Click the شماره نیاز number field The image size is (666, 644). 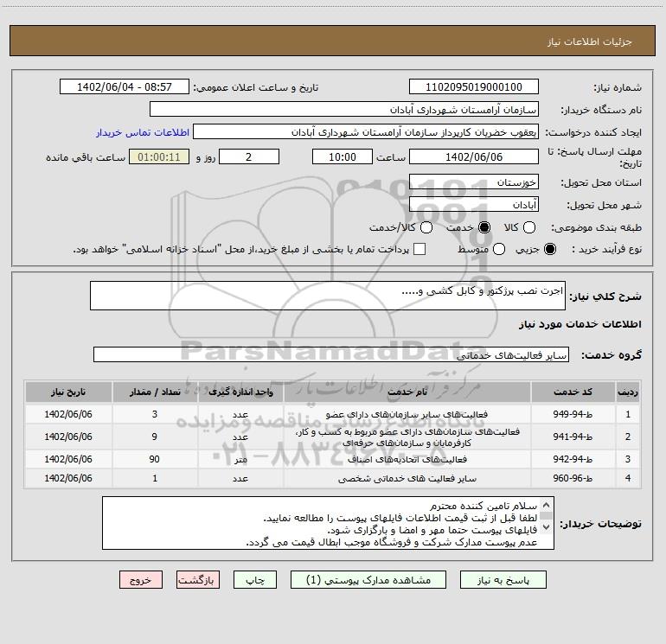coord(474,87)
